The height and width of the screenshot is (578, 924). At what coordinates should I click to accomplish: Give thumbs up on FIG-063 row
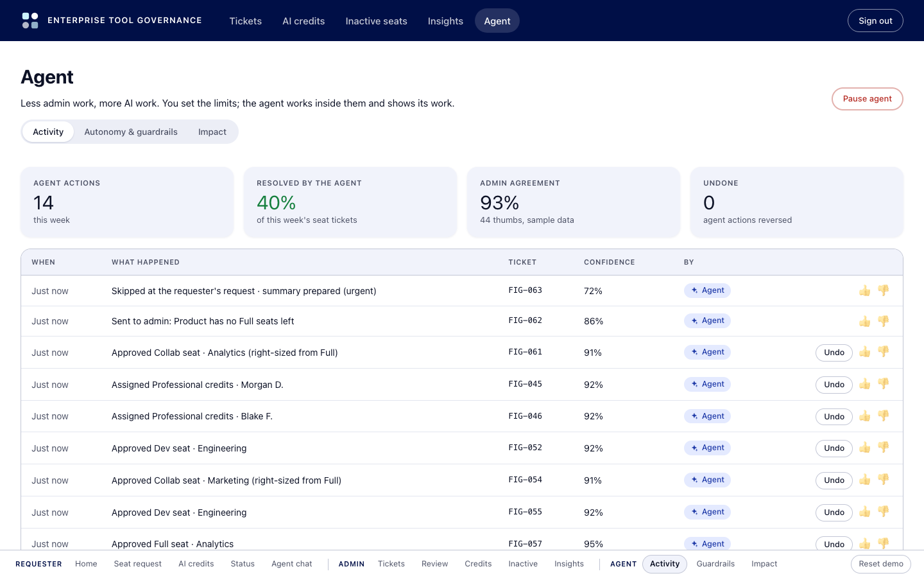click(x=865, y=291)
